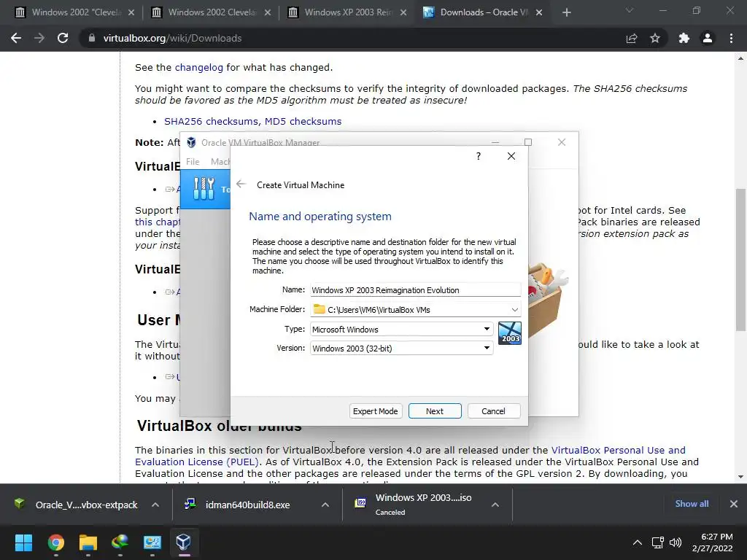Click the wizard back arrow icon
This screenshot has width=747, height=560.
[241, 184]
